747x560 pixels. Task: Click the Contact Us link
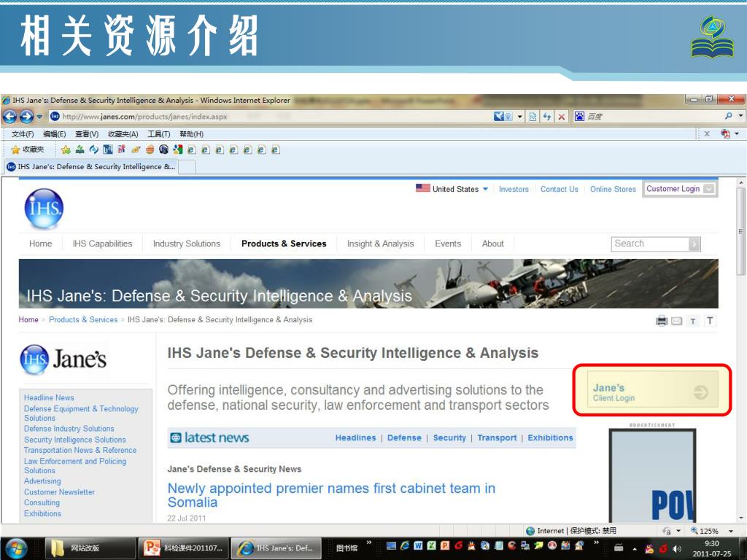point(559,189)
